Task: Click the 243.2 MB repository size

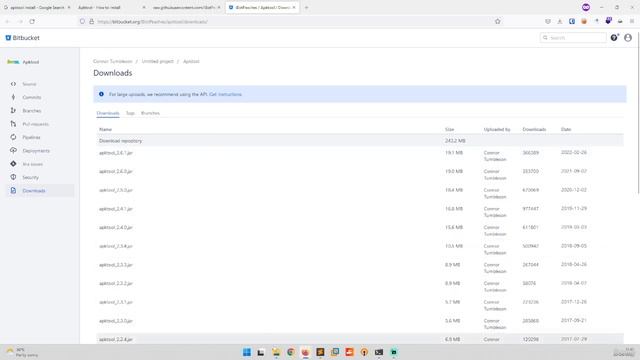Action: [455, 141]
